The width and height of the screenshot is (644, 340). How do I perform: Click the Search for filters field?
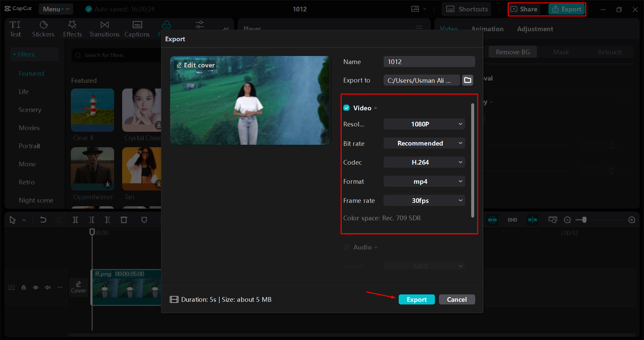click(x=116, y=55)
